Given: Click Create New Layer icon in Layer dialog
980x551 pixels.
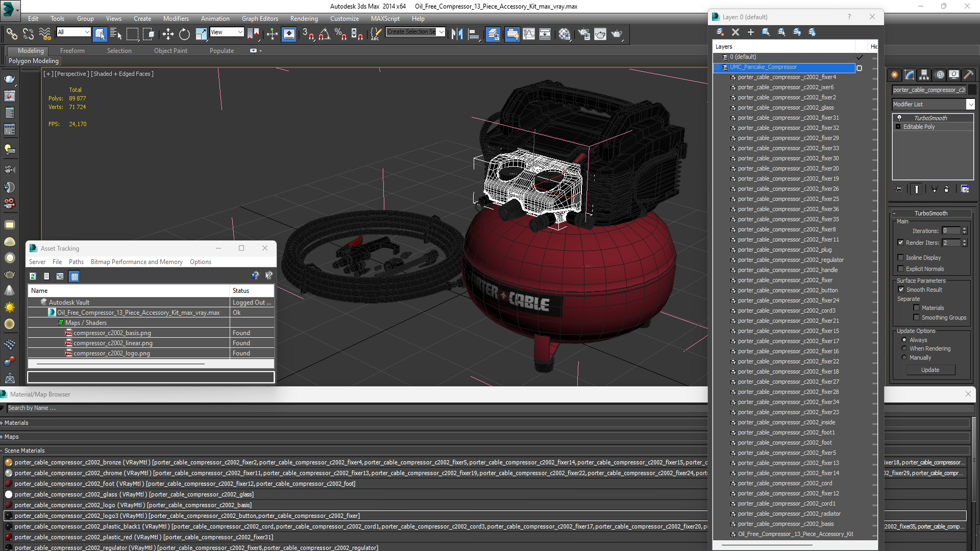Looking at the screenshot, I should (x=720, y=32).
